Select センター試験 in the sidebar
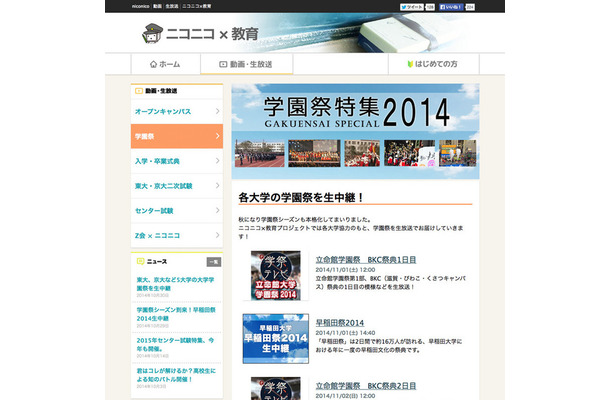Screen dimensions: 610x400 pos(177,211)
